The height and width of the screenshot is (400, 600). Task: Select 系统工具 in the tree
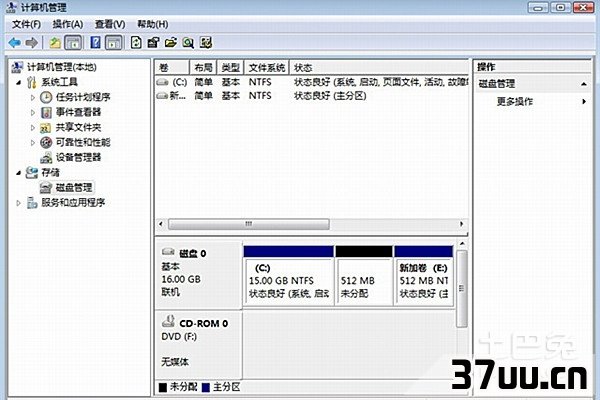coord(59,82)
